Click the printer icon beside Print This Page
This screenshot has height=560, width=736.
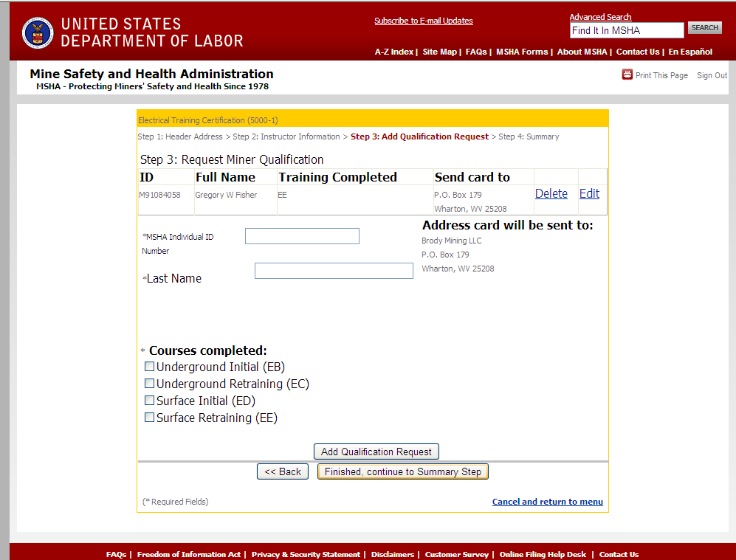[627, 75]
